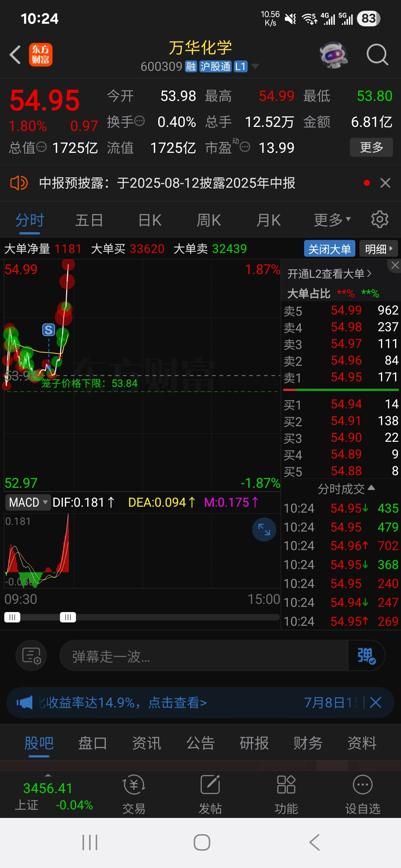Click the 卖1 row at 54.95
The width and height of the screenshot is (401, 868).
[341, 377]
